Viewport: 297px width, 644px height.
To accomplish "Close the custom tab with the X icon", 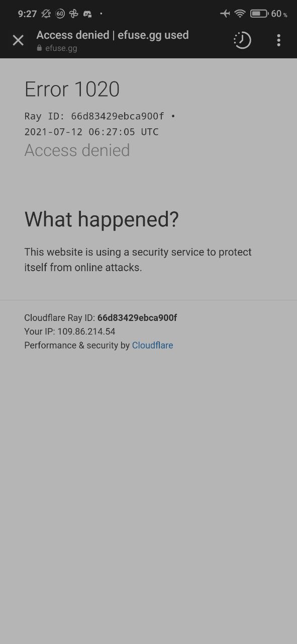I will click(18, 40).
